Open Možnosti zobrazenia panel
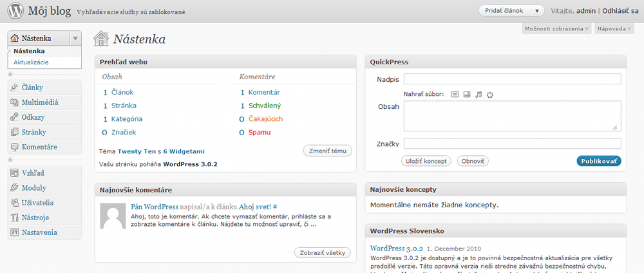The image size is (644, 273). [557, 29]
